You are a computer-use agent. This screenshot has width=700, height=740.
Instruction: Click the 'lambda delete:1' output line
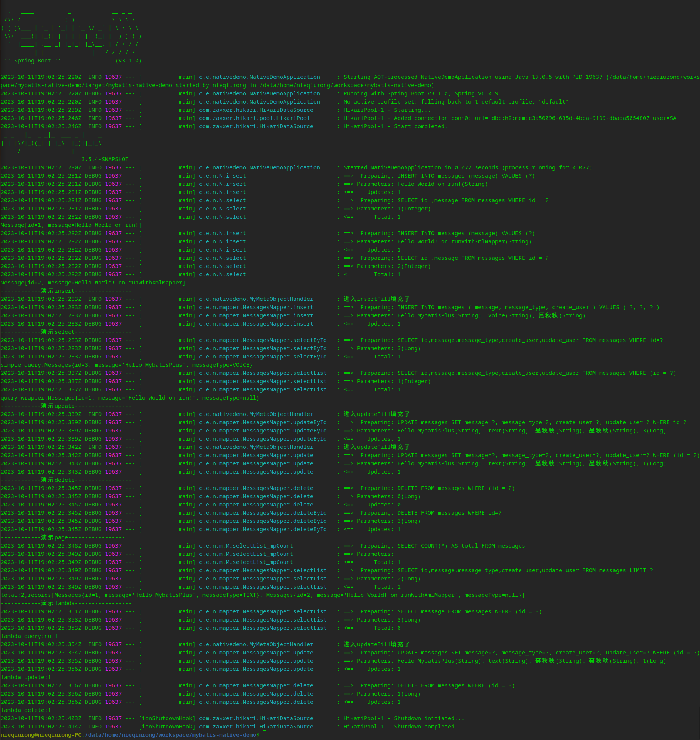26,710
